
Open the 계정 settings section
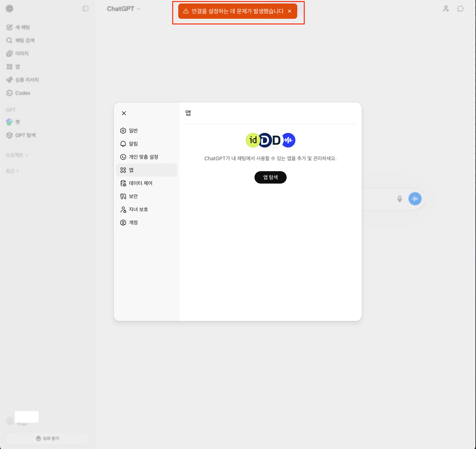133,223
